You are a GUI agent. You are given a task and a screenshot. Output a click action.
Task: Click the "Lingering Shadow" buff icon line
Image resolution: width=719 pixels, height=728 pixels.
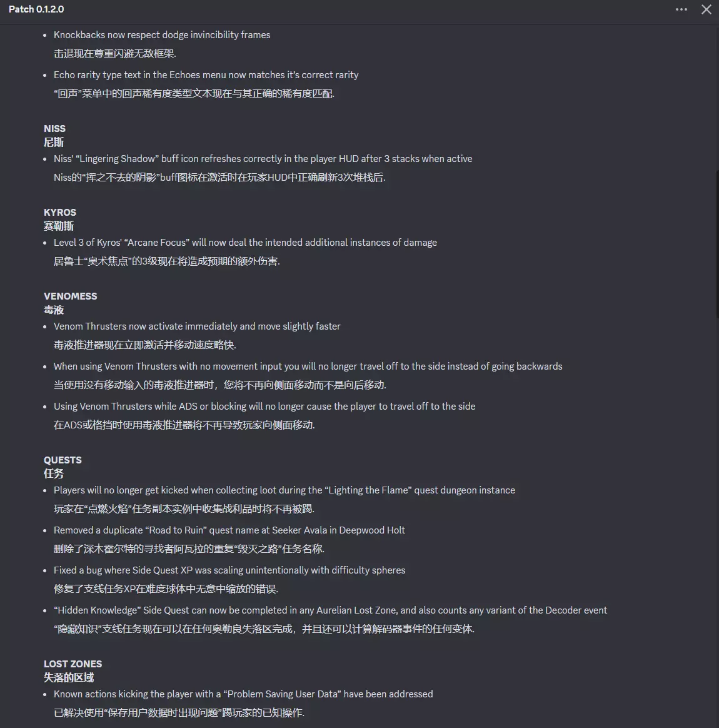(263, 159)
